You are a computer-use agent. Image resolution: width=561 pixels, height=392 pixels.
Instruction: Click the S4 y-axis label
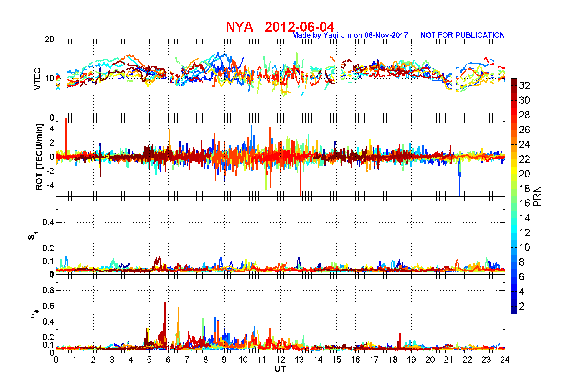point(33,236)
